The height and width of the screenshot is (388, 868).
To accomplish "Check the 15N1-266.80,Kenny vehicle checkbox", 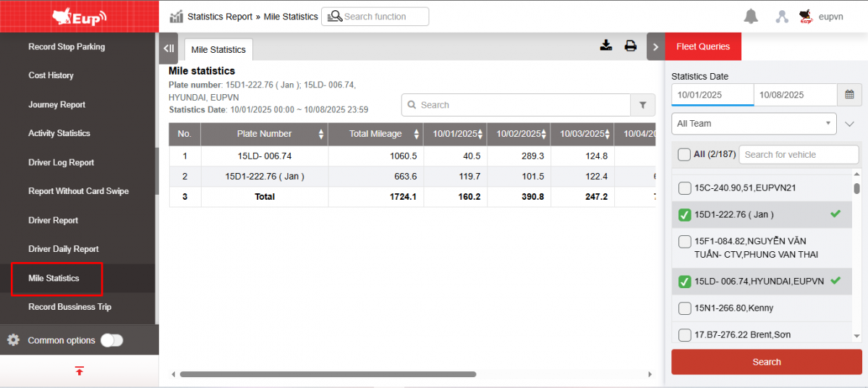I will pyautogui.click(x=684, y=308).
